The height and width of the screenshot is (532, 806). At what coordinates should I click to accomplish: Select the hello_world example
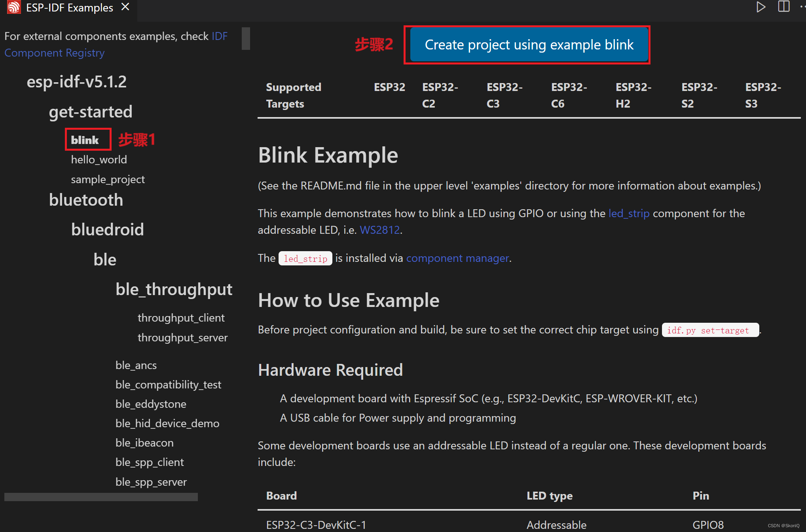coord(99,159)
